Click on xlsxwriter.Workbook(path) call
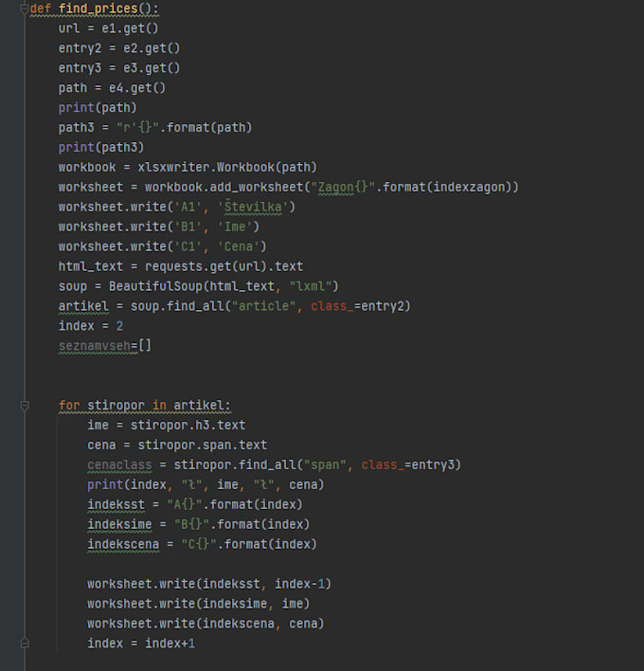The image size is (644, 671). pyautogui.click(x=227, y=168)
